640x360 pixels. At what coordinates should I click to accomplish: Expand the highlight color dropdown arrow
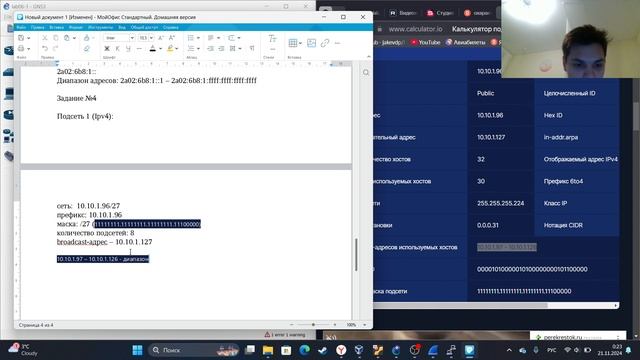pos(177,49)
